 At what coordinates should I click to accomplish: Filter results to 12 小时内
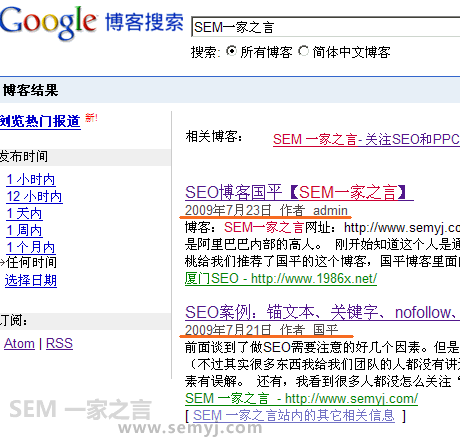[34, 196]
